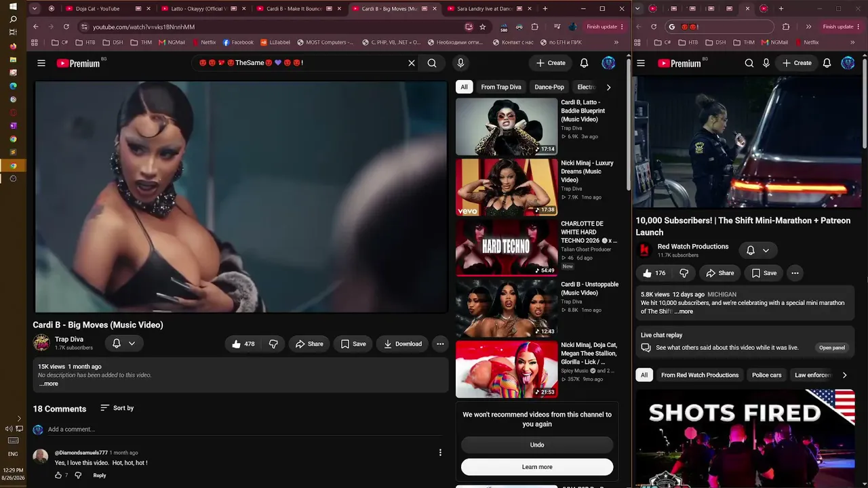The image size is (868, 488).
Task: Open a new tab in left browser window
Action: (x=545, y=9)
